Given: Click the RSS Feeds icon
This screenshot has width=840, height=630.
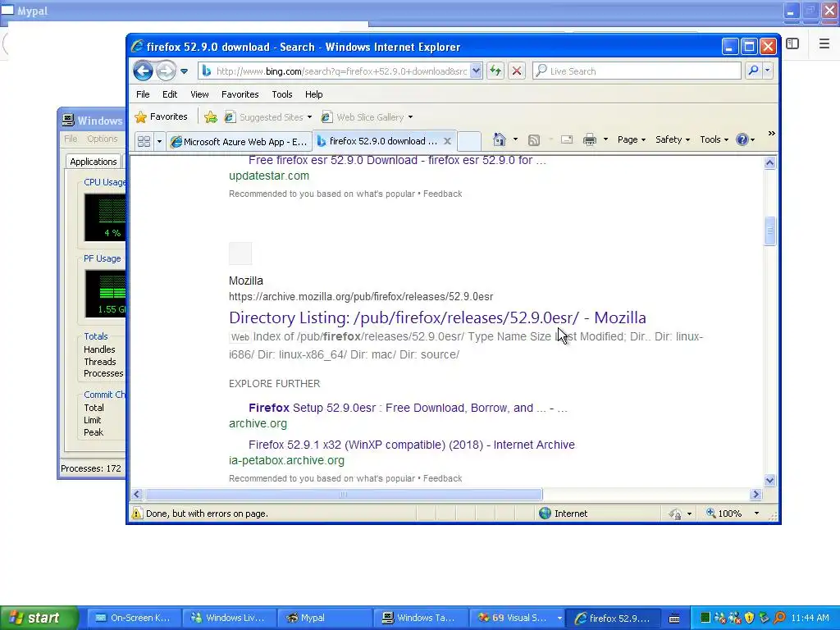Looking at the screenshot, I should (x=534, y=139).
